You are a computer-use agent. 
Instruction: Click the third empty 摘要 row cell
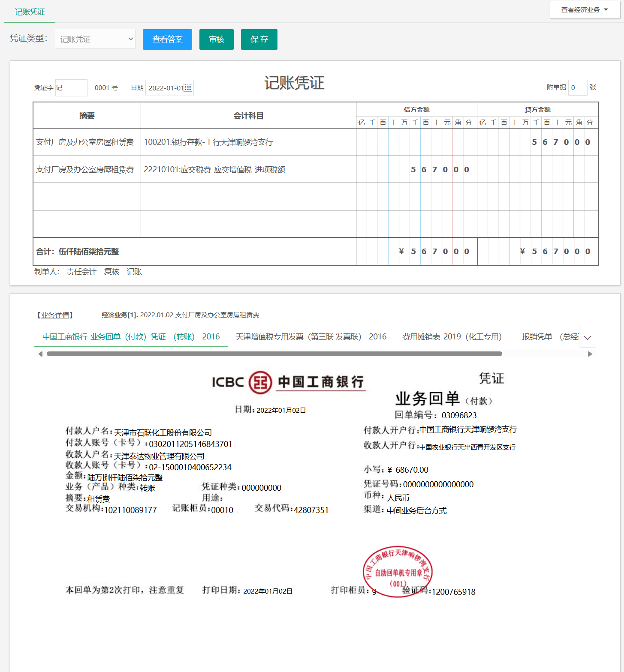(x=87, y=197)
